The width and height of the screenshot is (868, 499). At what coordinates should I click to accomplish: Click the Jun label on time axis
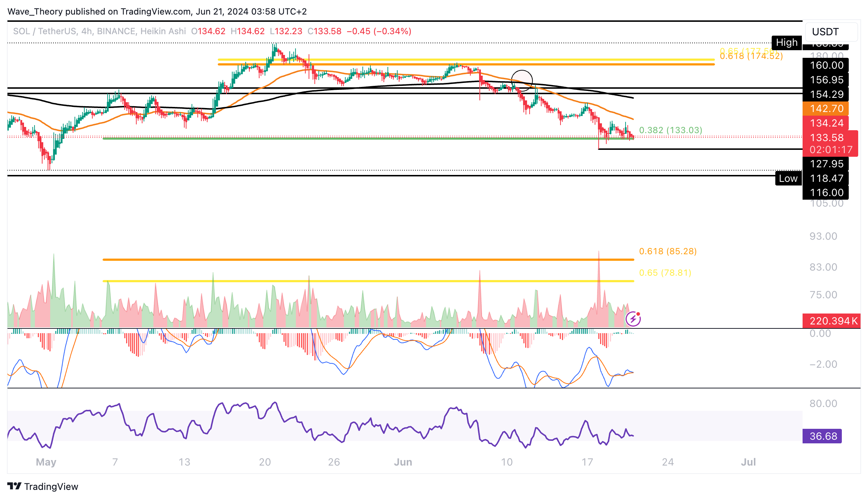[403, 462]
